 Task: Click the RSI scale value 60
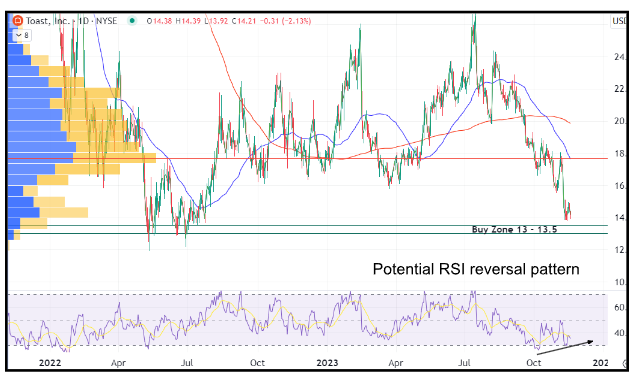click(619, 308)
